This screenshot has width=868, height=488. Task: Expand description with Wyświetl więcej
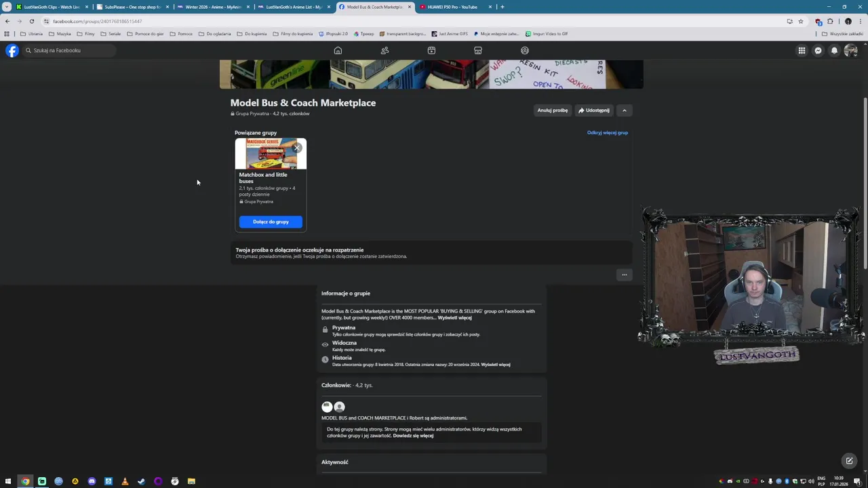coord(455,318)
